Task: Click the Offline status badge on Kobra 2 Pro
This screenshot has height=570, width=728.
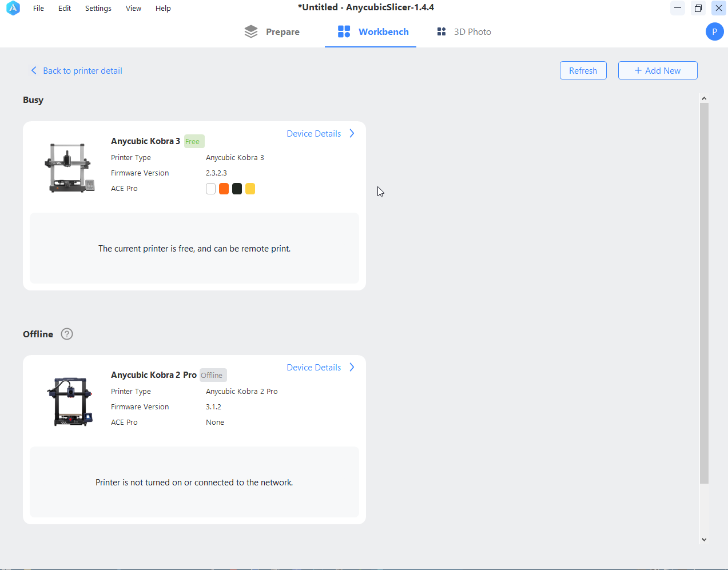Action: [x=212, y=375]
